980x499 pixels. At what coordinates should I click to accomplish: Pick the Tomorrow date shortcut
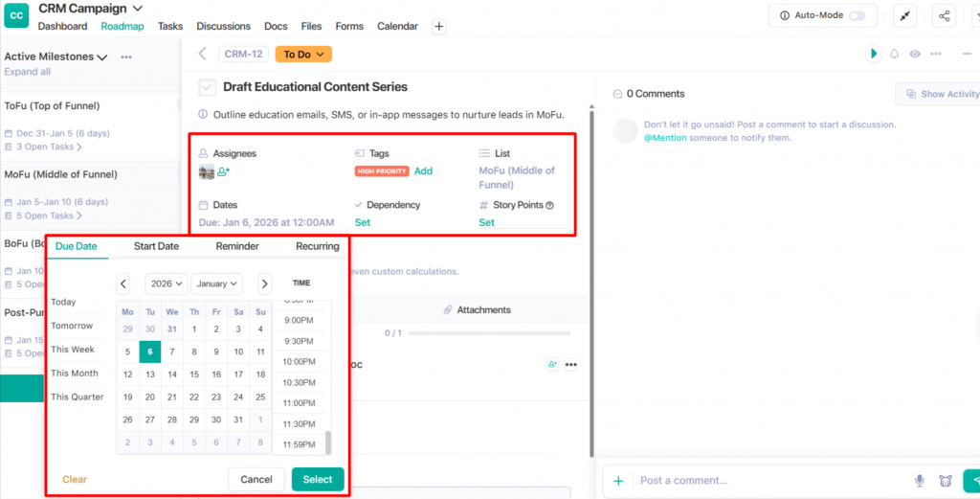click(x=72, y=326)
